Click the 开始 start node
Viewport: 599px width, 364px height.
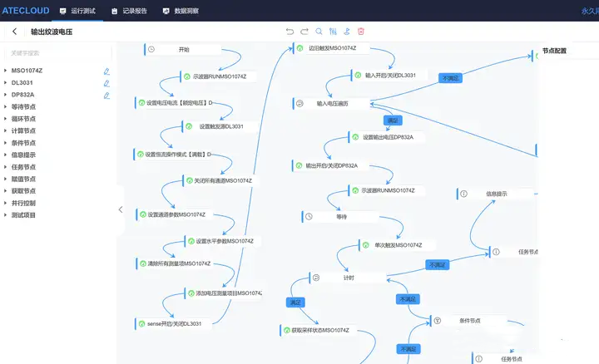point(183,50)
